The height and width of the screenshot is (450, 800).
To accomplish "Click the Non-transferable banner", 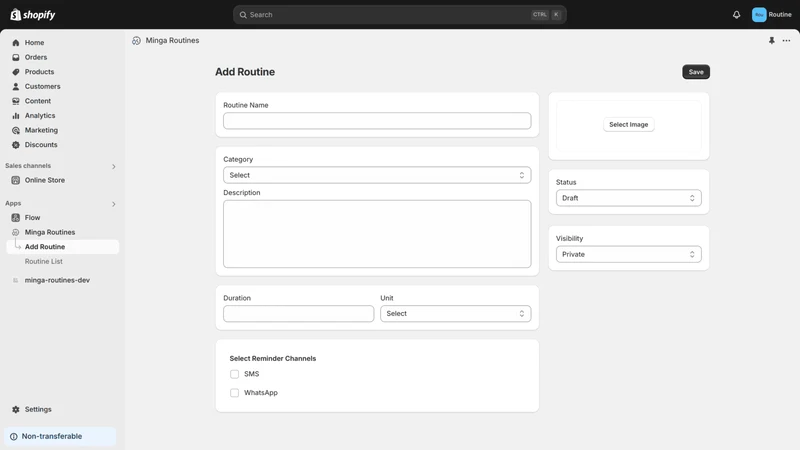I will point(60,437).
